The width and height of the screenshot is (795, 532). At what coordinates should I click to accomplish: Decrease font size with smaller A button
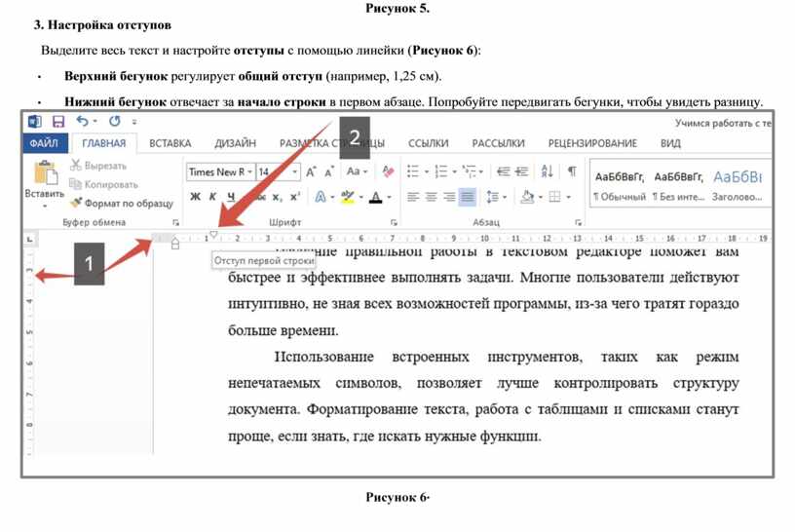(329, 172)
